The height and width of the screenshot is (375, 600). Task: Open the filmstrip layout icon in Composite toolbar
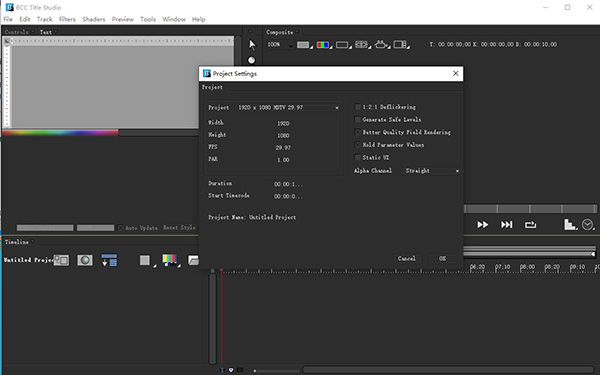click(400, 45)
